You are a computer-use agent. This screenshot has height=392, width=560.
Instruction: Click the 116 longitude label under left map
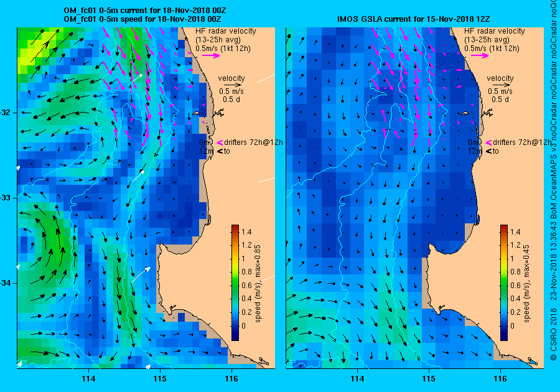[231, 379]
